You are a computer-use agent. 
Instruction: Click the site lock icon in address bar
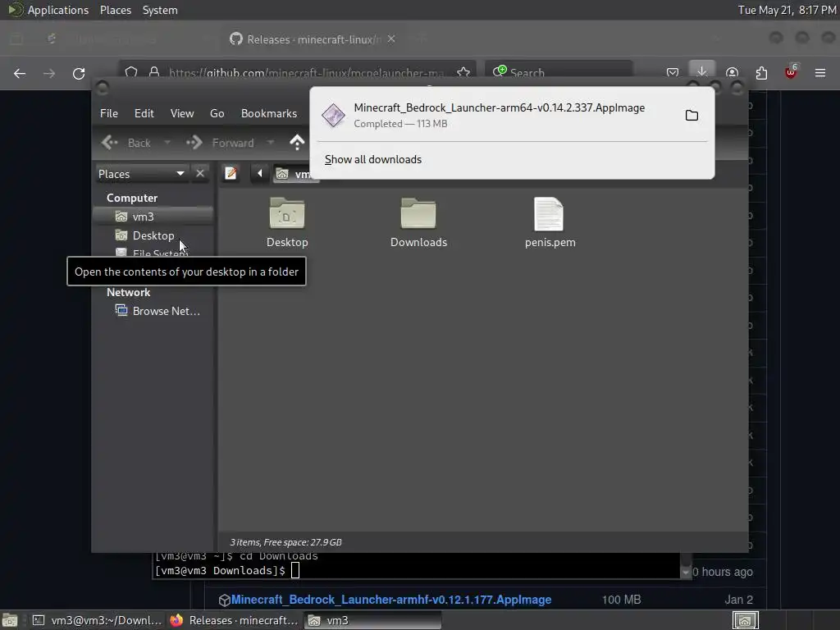(x=154, y=72)
